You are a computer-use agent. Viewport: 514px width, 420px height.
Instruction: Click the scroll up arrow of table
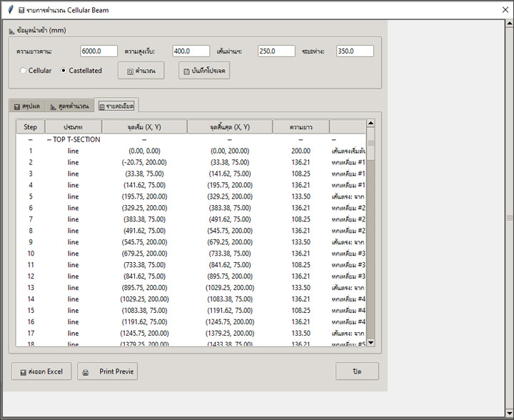click(371, 124)
